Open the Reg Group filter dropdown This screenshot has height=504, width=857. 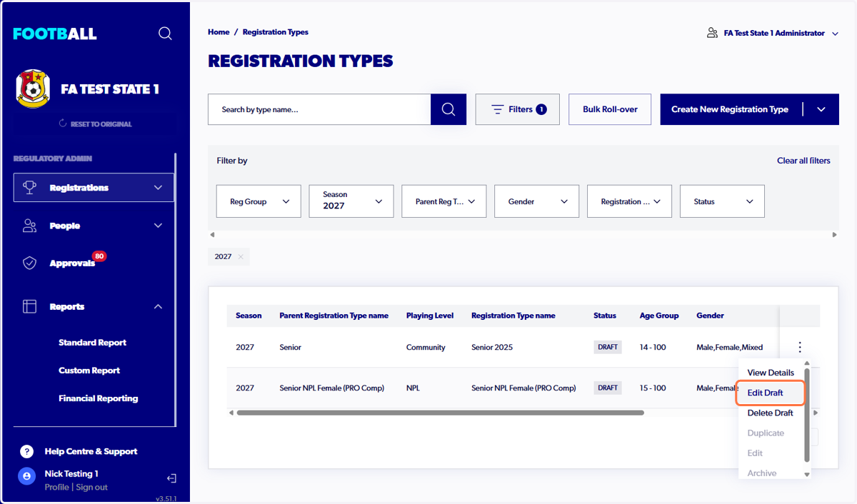pos(259,201)
